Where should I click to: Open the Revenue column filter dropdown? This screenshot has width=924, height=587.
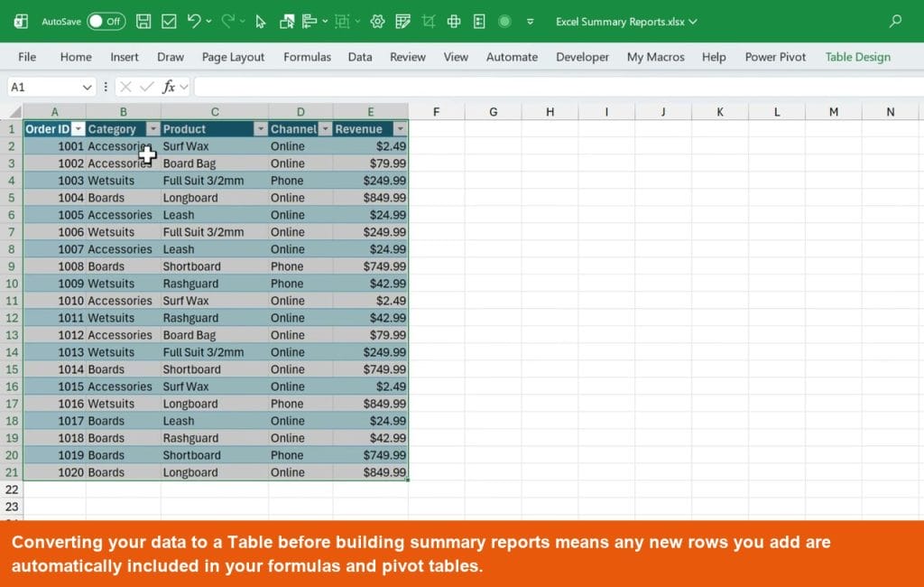point(400,129)
